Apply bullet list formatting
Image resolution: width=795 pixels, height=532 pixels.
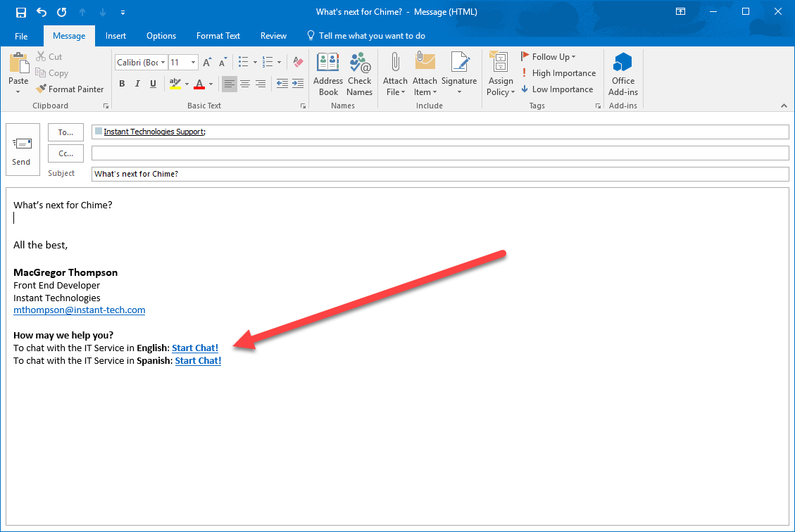244,62
